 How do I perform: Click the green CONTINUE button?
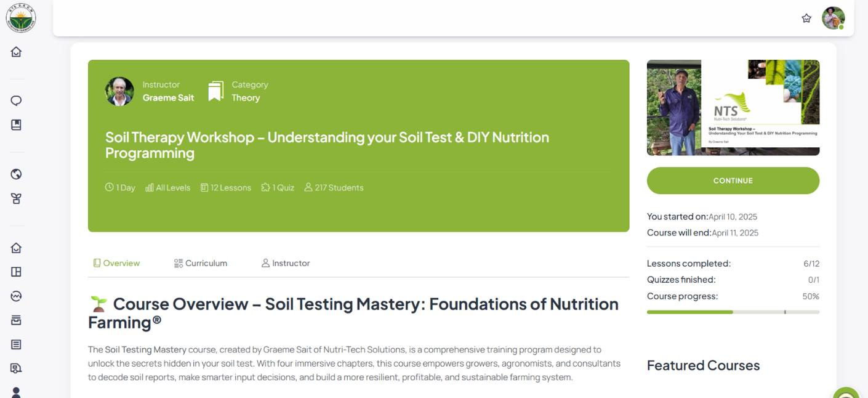[x=733, y=181]
